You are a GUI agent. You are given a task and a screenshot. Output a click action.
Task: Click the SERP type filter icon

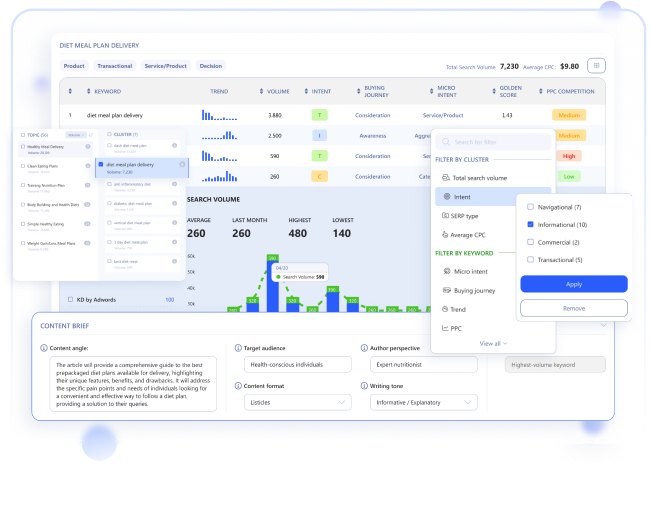coord(445,216)
